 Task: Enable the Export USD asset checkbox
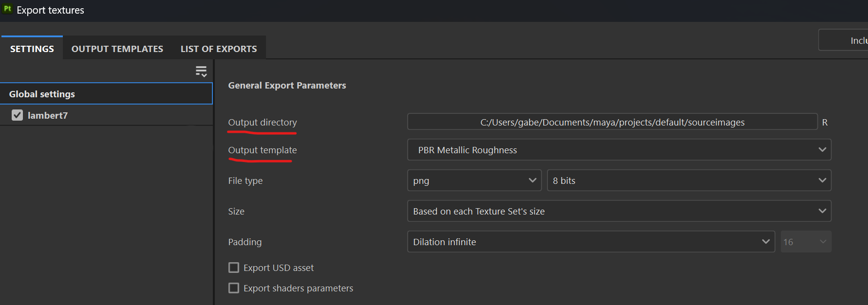coord(234,268)
